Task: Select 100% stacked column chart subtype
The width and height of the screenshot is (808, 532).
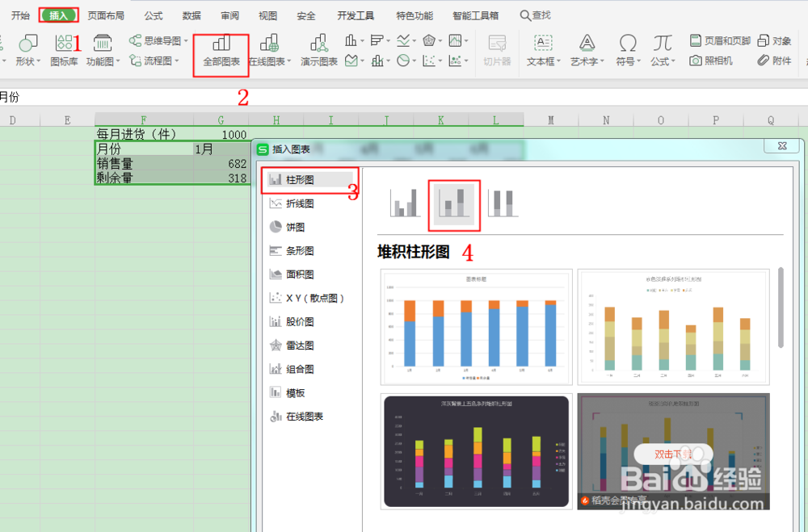Action: [503, 203]
